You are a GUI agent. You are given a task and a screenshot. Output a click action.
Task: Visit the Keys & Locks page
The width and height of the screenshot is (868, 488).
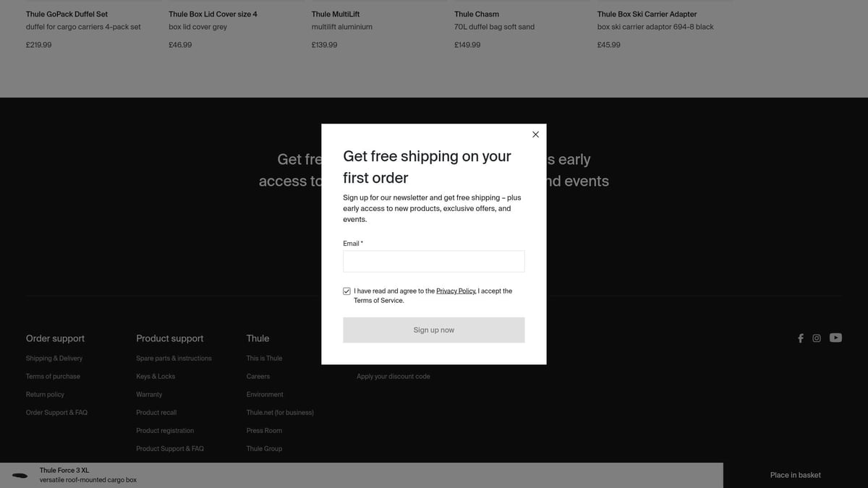coord(156,377)
